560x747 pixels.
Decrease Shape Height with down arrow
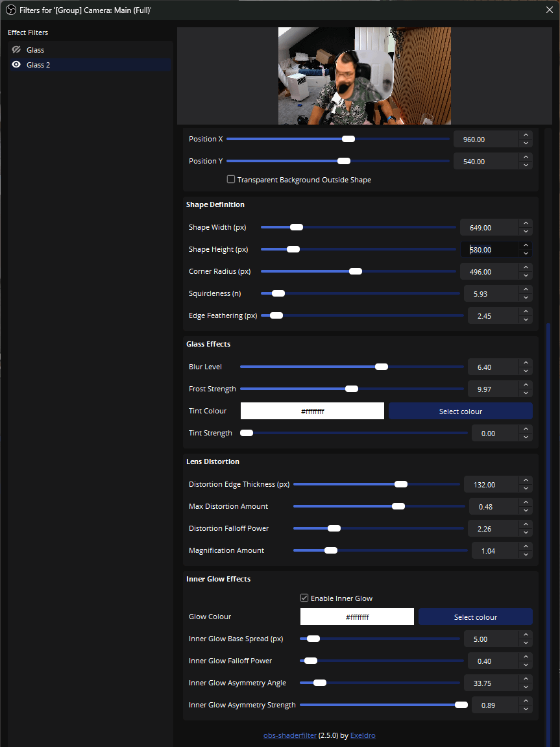(x=526, y=254)
